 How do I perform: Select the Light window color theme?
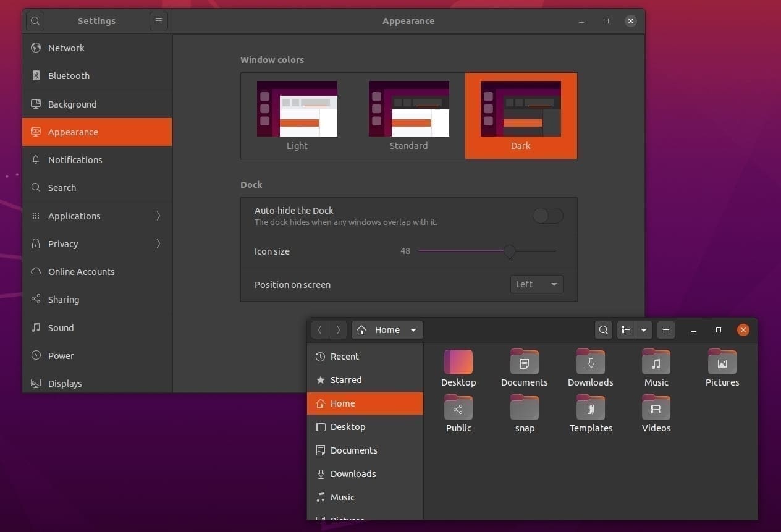(297, 116)
